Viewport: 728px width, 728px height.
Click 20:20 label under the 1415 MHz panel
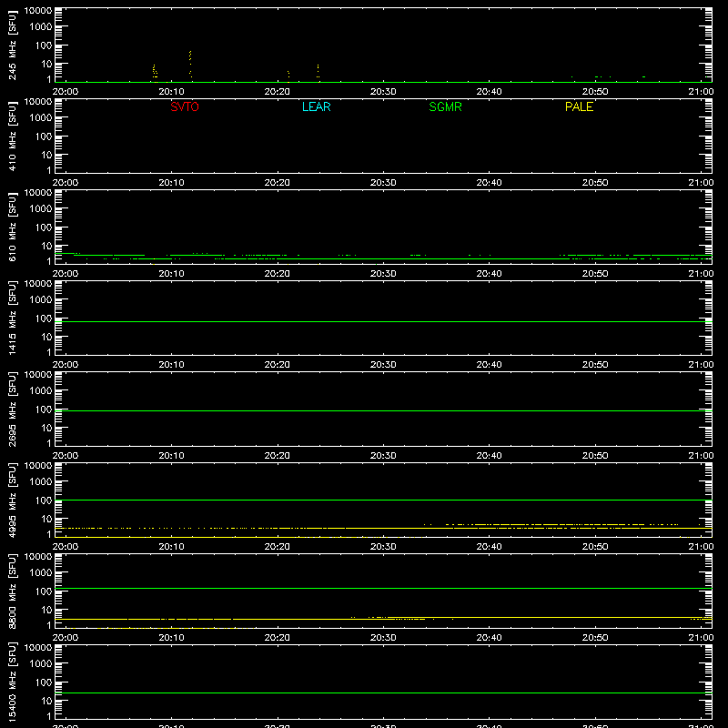tap(278, 365)
